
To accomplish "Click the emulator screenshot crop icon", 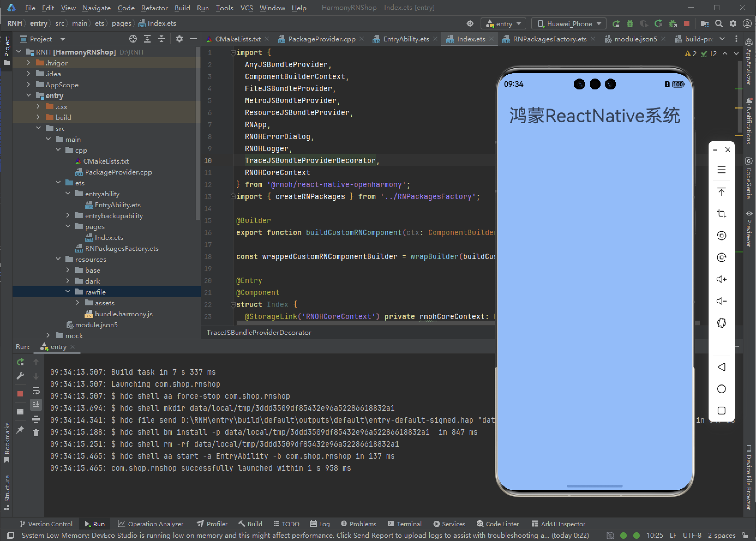I will click(x=721, y=214).
